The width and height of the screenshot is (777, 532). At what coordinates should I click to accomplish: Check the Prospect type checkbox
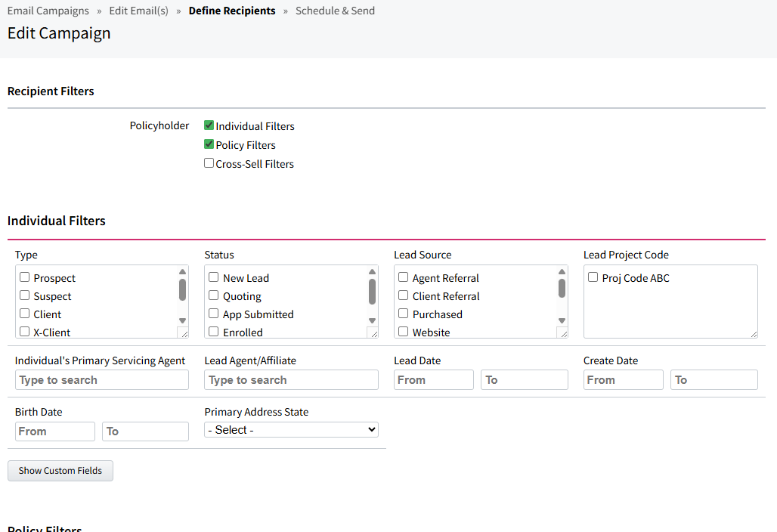click(25, 277)
